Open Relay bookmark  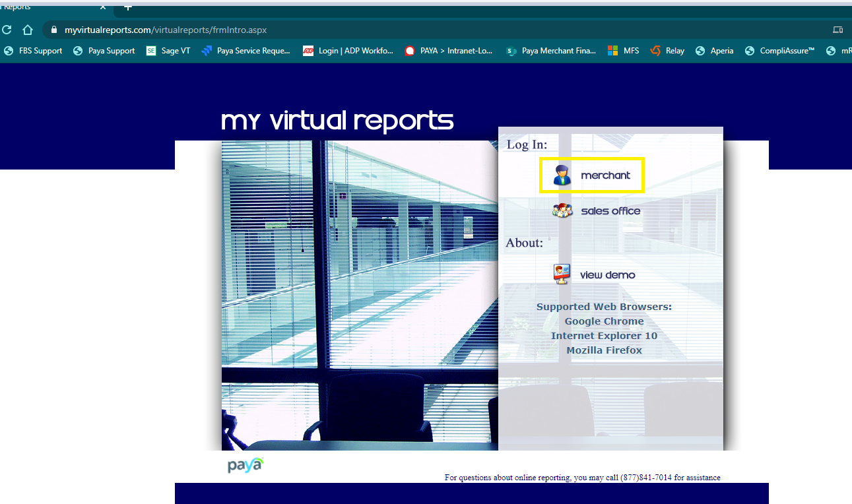[x=667, y=51]
